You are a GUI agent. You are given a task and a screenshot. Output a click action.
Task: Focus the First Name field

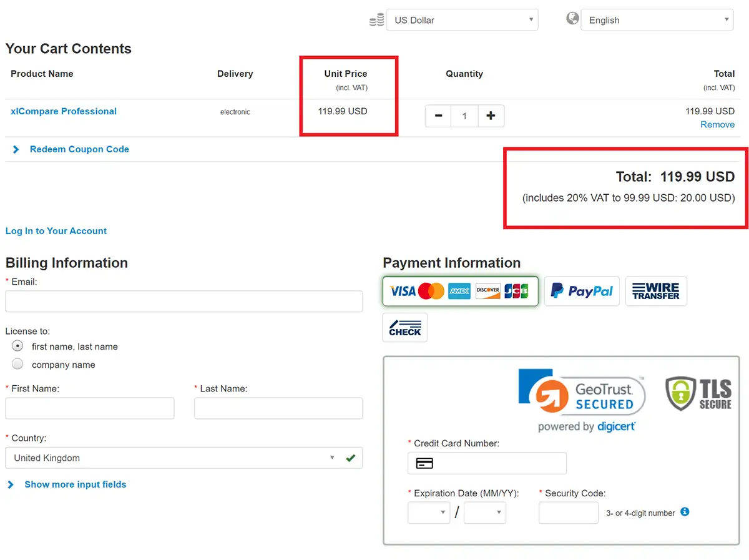pos(90,408)
